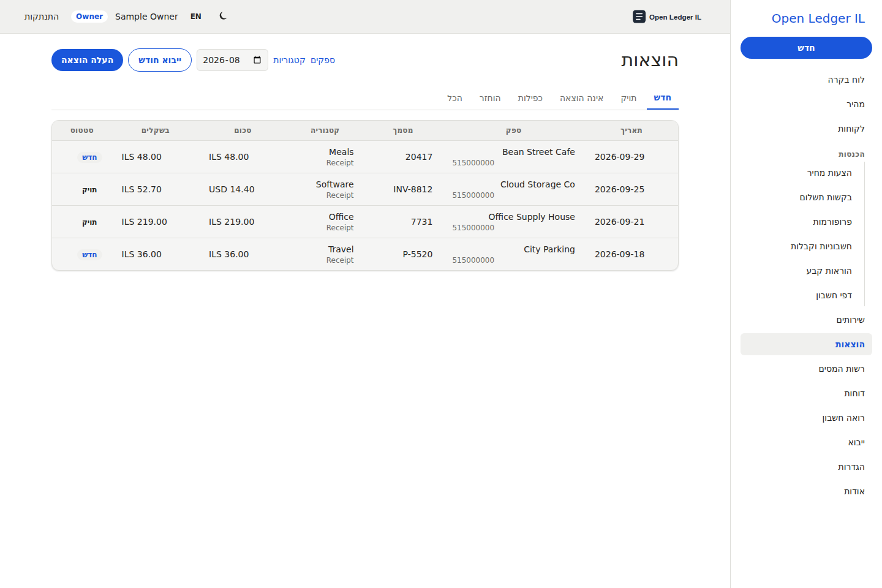Viewport: 882px width, 588px height.
Task: Click the Open Ledger IL sidebar title
Action: pos(818,18)
